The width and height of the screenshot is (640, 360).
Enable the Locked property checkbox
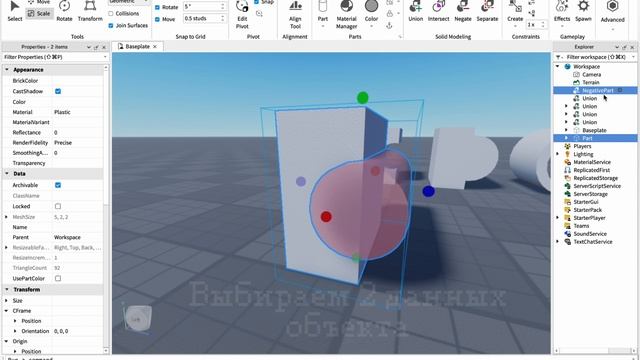click(58, 206)
